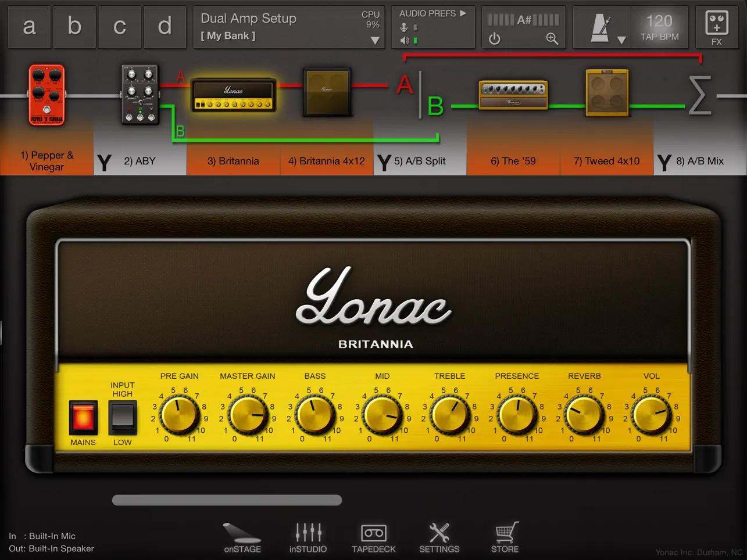
Task: Select preset slot a
Action: coord(29,27)
